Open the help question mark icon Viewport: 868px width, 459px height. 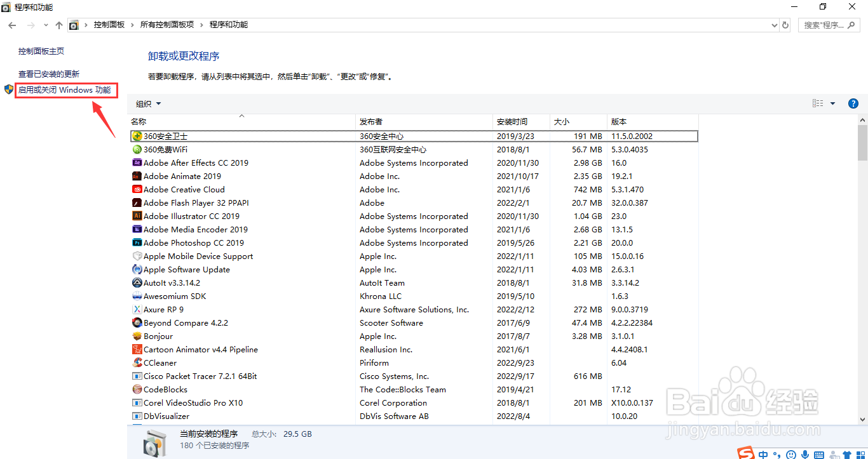(853, 103)
